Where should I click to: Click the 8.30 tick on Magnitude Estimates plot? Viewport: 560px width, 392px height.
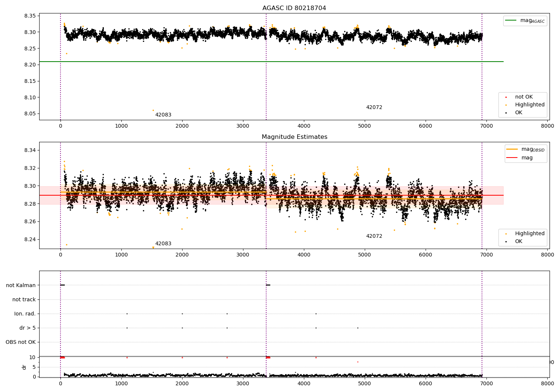(x=30, y=186)
